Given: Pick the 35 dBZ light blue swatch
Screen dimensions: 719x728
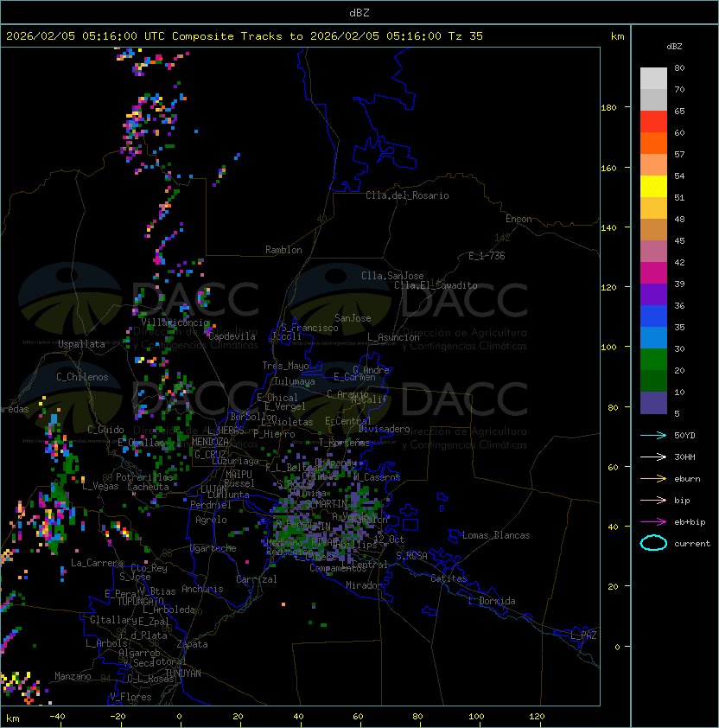Looking at the screenshot, I should pyautogui.click(x=653, y=337).
